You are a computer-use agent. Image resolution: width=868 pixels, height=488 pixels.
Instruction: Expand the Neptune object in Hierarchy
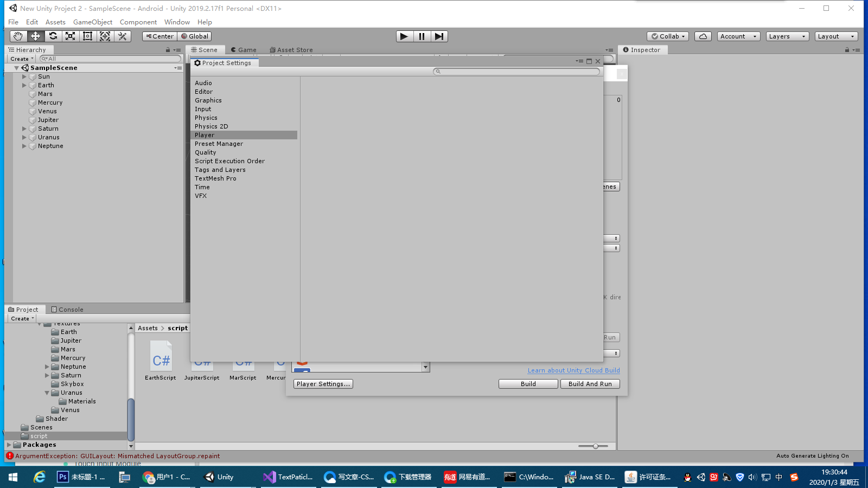pos(24,146)
